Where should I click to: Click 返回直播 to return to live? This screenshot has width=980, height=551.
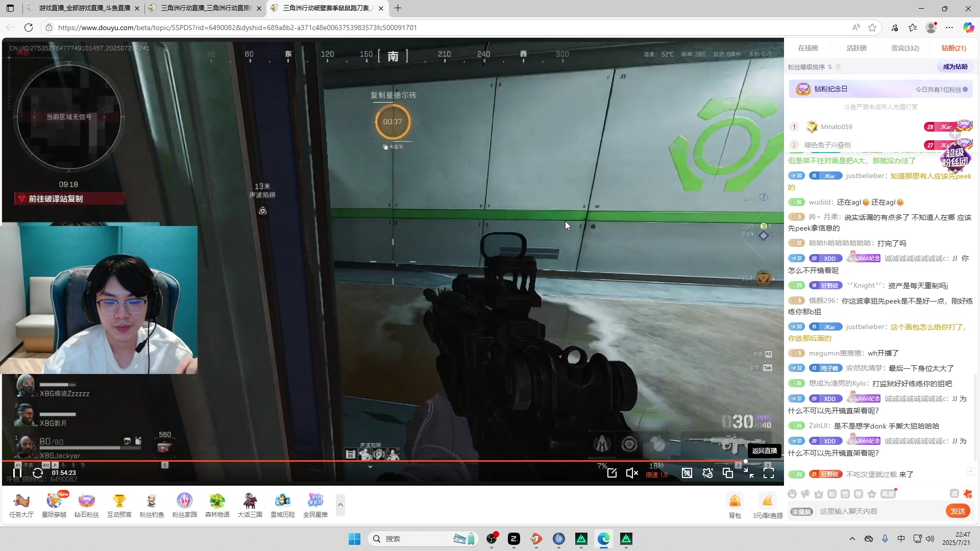[764, 451]
